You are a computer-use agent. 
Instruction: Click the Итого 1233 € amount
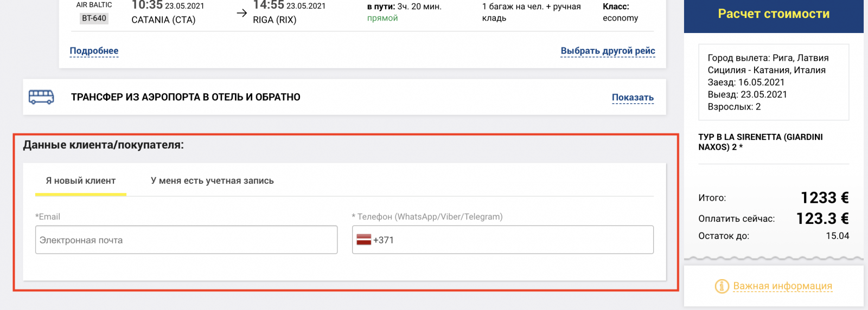(825, 198)
